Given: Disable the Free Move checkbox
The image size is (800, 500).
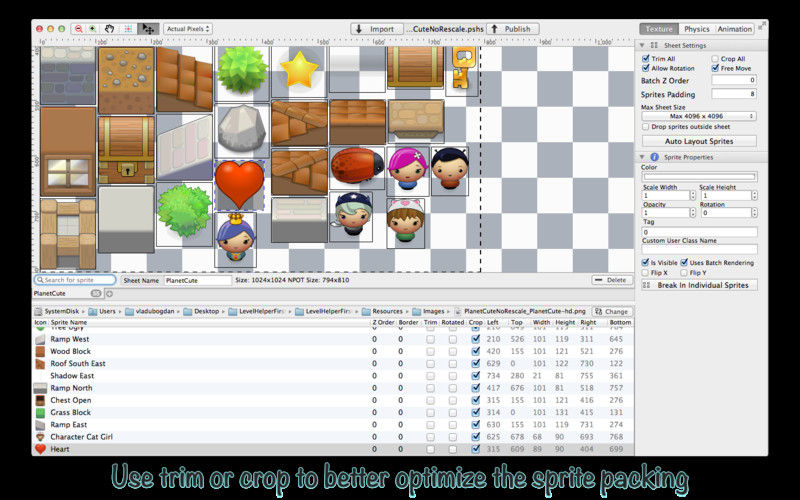Looking at the screenshot, I should (715, 68).
